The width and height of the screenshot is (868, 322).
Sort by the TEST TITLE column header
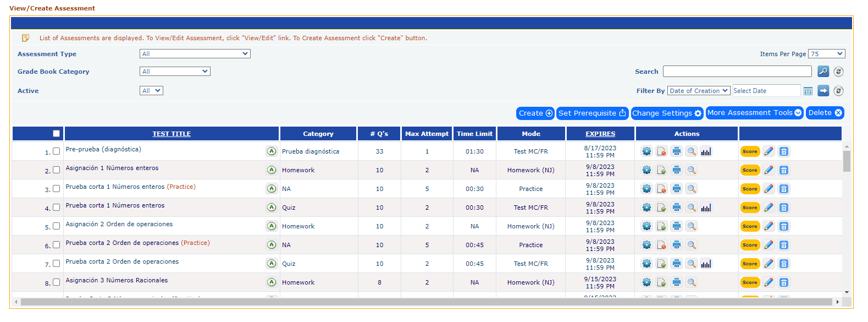coord(172,134)
